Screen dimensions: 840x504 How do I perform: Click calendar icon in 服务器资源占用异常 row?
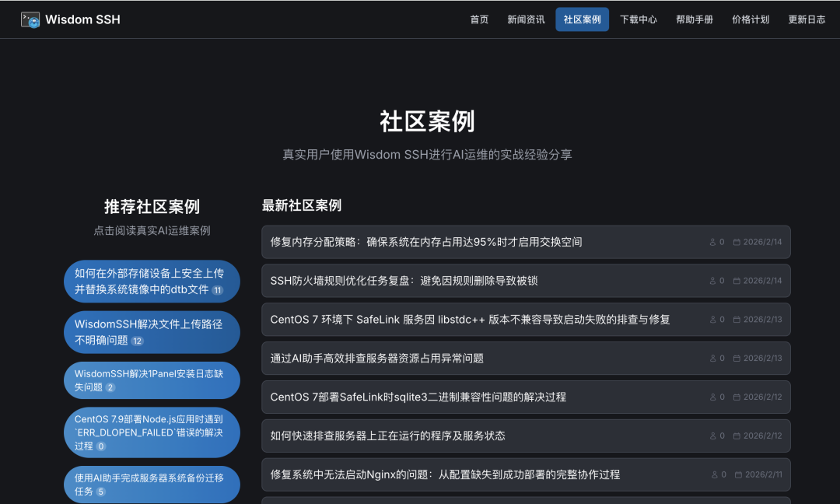[737, 359]
